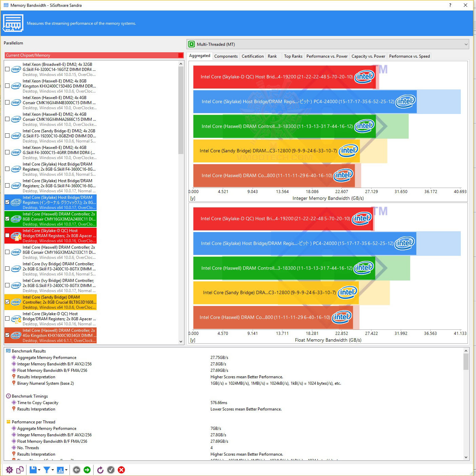Check the Xeon Broadwell-E 4x 32GB entry
Screen dimensions: 476x476
click(7, 69)
